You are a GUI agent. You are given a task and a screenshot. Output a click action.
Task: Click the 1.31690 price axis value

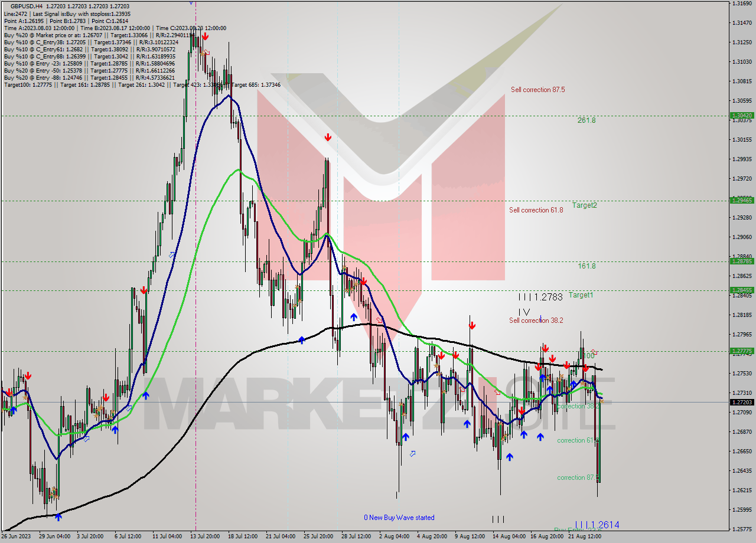click(x=742, y=4)
